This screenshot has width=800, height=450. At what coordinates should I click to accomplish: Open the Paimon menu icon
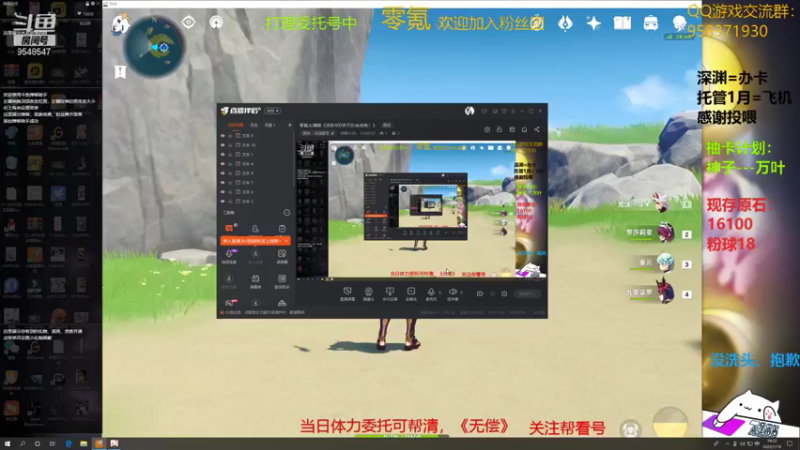(x=120, y=24)
